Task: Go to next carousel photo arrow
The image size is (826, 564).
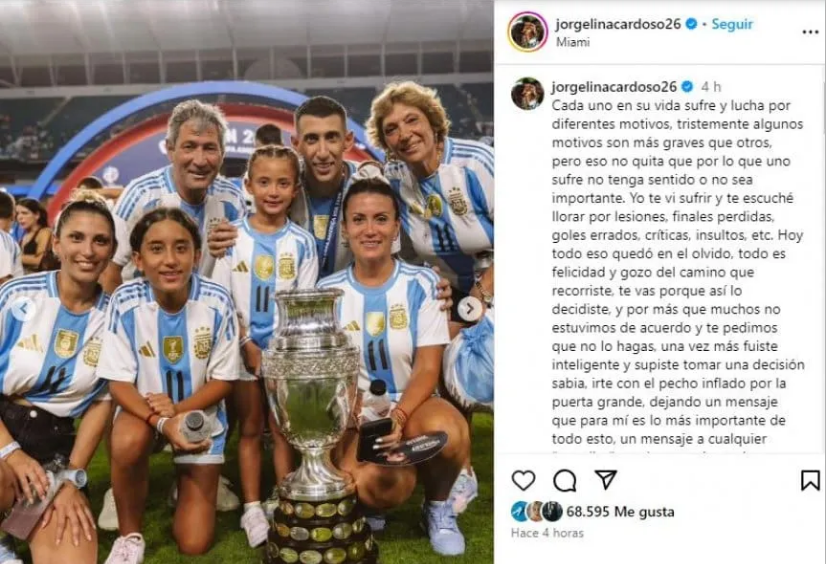Action: (469, 309)
